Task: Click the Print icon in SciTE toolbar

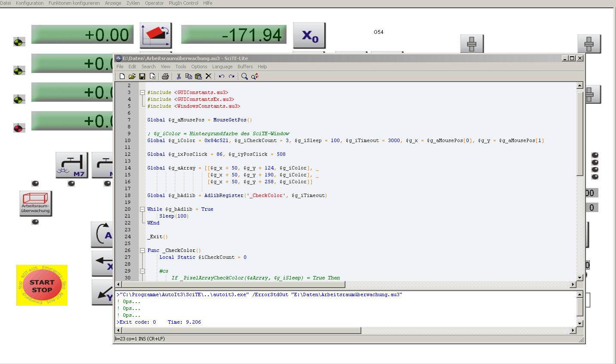Action: [165, 76]
